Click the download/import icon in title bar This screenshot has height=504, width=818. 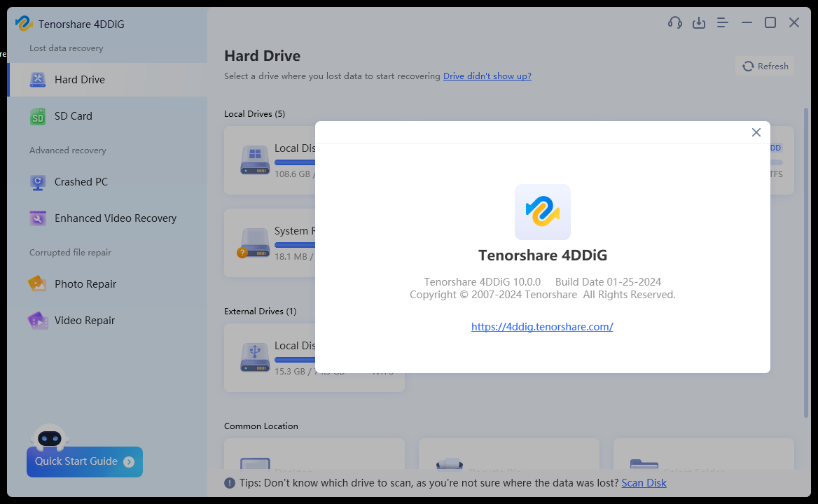click(698, 22)
